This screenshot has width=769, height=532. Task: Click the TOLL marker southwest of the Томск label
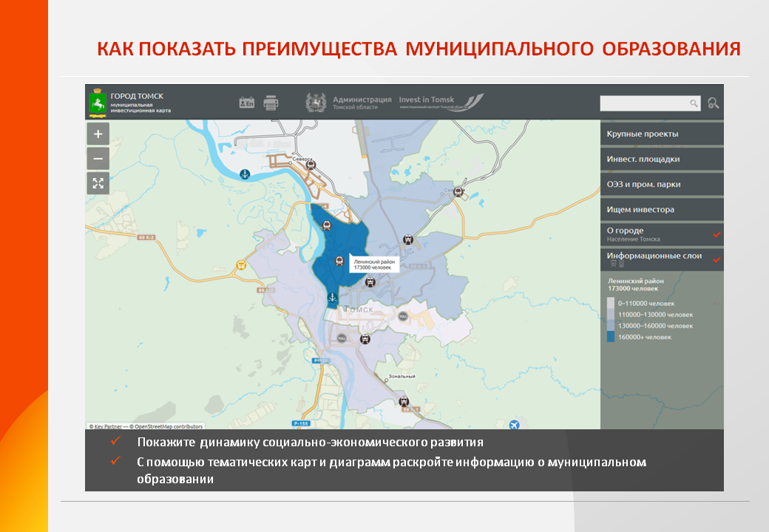click(x=342, y=338)
